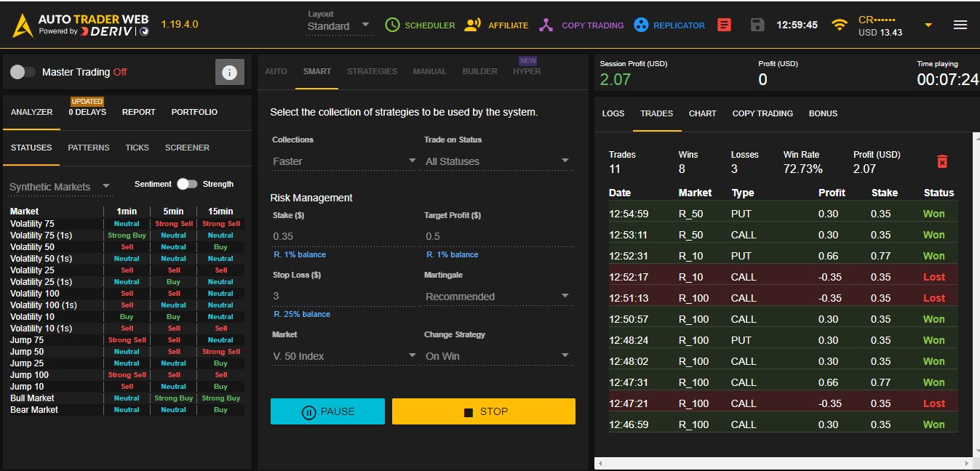Image resolution: width=980 pixels, height=471 pixels.
Task: Click the trades panel horizontal scrollbar
Action: tap(782, 463)
